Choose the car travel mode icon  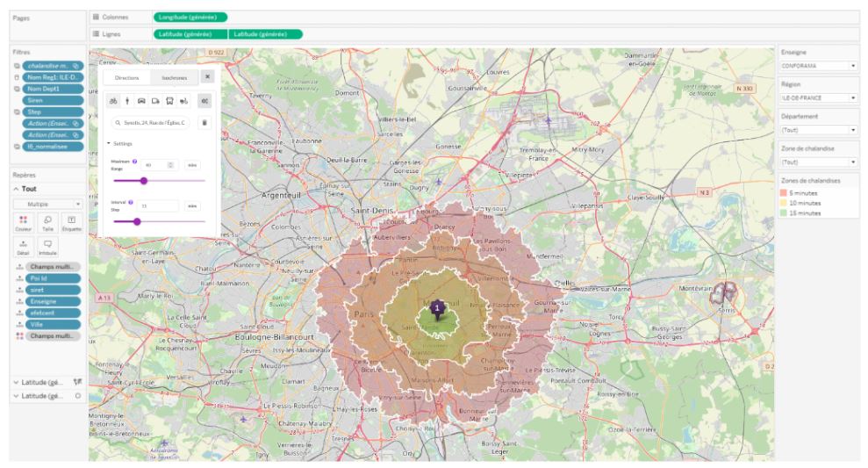click(x=141, y=101)
